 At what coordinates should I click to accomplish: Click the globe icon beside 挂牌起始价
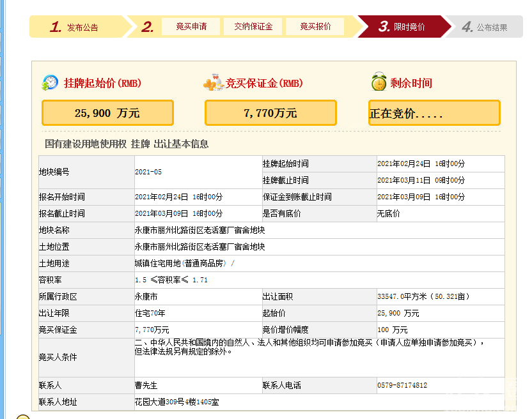[x=50, y=82]
